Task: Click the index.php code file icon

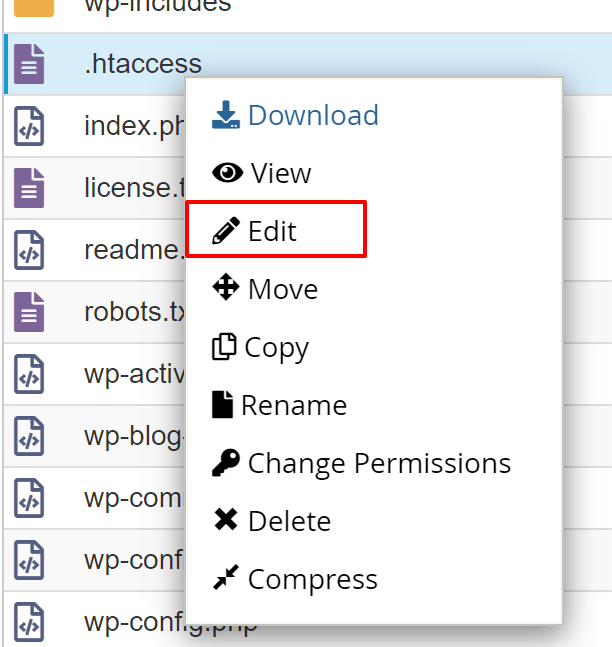Action: tap(30, 127)
